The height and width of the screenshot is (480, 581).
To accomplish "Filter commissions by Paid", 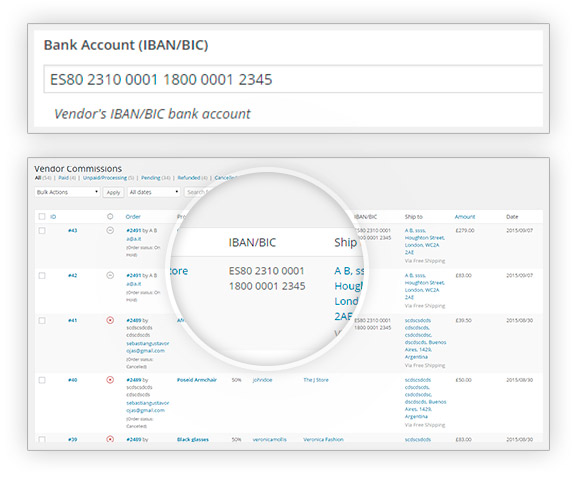I will click(x=63, y=178).
